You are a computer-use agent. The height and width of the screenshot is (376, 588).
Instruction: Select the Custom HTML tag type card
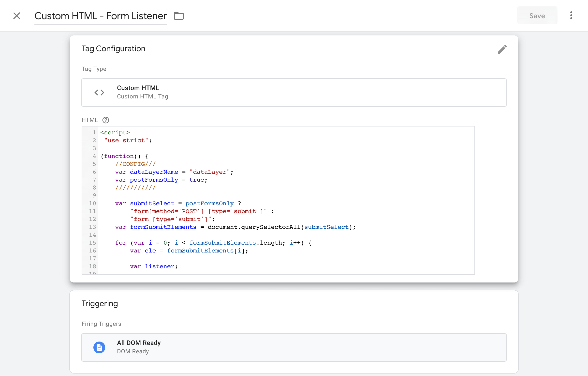point(294,93)
